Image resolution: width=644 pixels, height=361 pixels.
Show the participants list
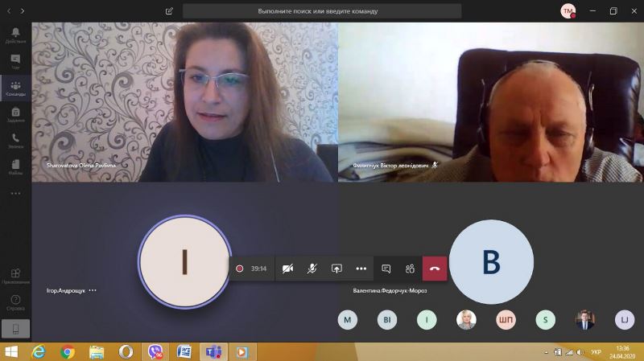410,269
